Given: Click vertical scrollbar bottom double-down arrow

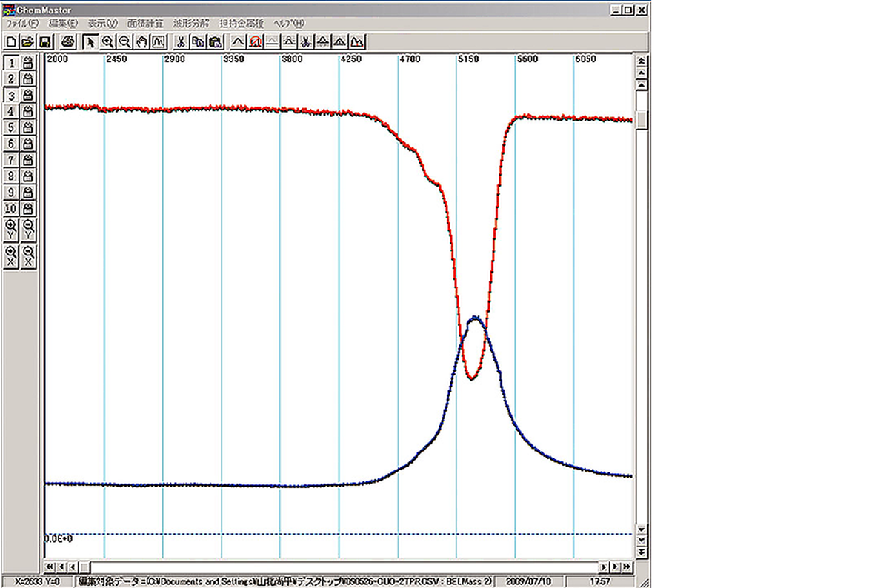Looking at the screenshot, I should pos(642,553).
